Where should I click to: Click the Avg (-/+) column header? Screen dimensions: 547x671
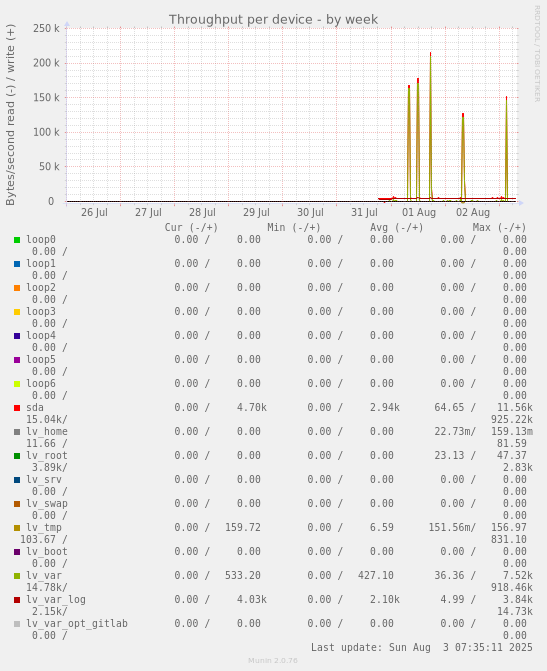[x=397, y=228]
